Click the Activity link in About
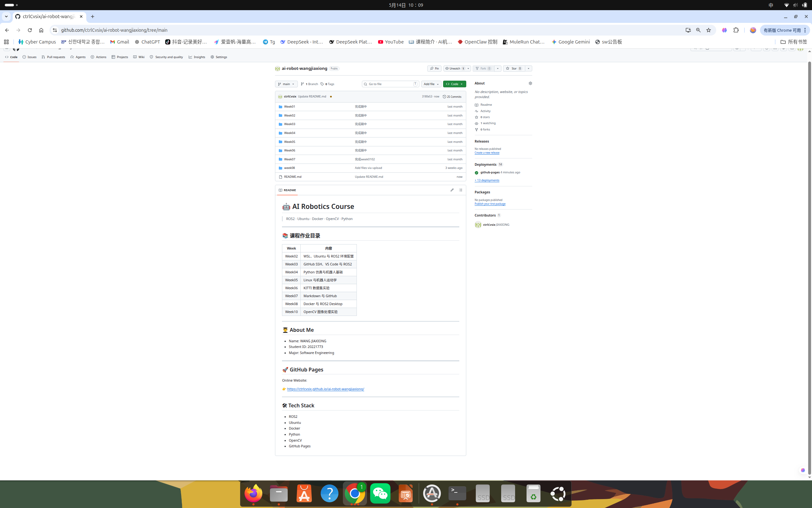The width and height of the screenshot is (812, 508). coord(485,111)
